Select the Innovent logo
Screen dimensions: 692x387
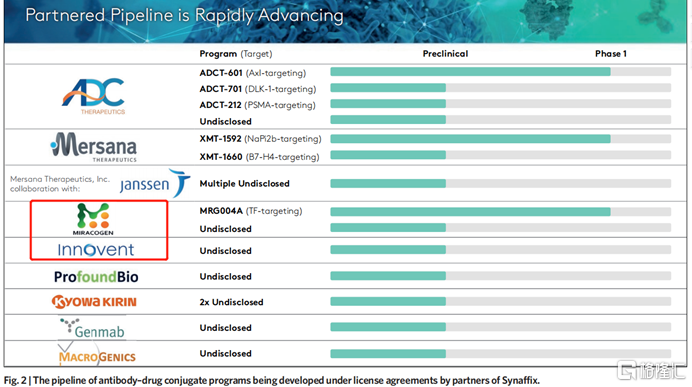point(96,250)
